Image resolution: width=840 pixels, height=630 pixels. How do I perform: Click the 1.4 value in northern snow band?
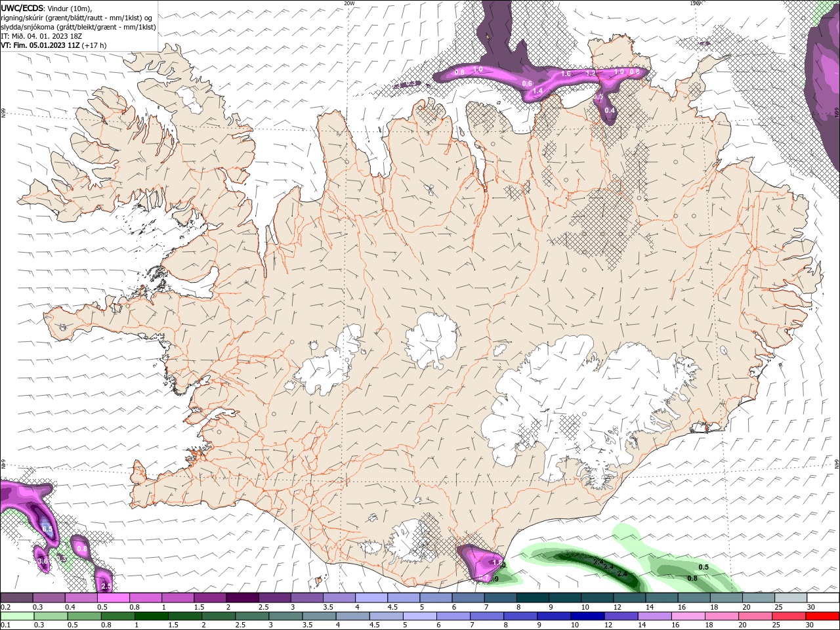(537, 91)
